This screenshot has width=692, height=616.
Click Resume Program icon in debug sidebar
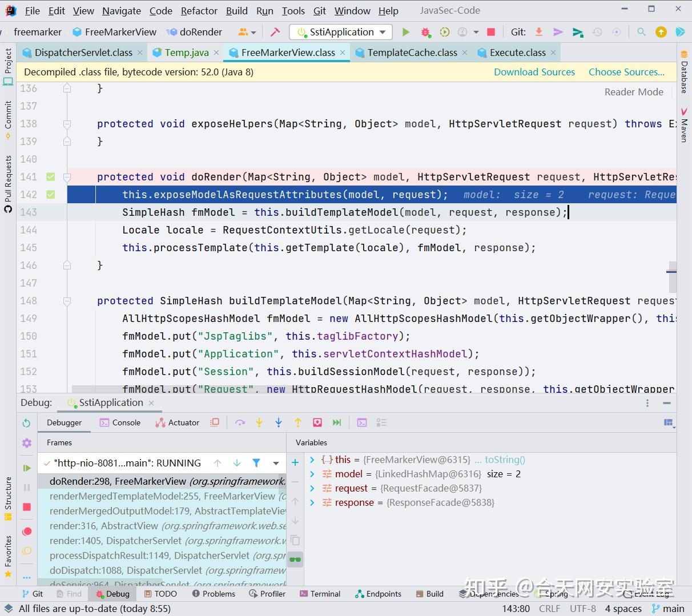pyautogui.click(x=26, y=468)
